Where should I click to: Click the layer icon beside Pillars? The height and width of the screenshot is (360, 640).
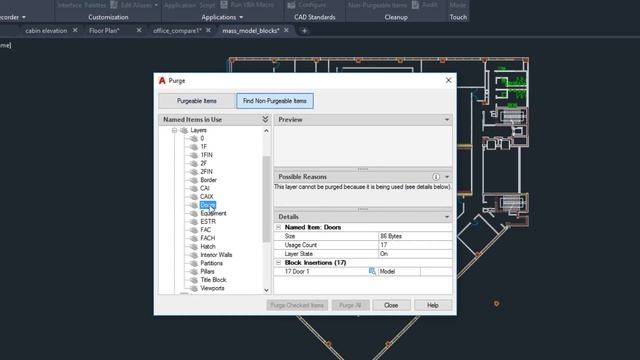194,271
